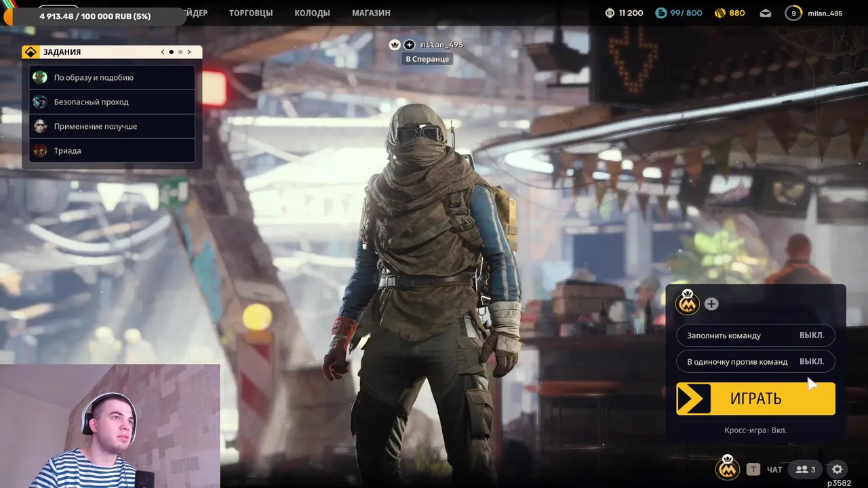Click the T key hint beside chat

[753, 469]
